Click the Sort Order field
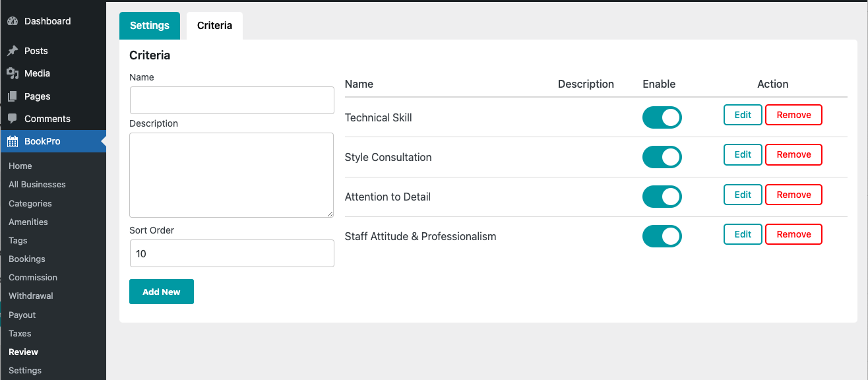 (x=232, y=253)
